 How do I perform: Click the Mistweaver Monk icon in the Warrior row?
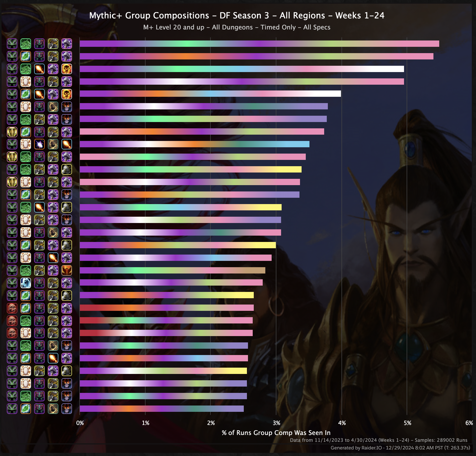point(26,270)
